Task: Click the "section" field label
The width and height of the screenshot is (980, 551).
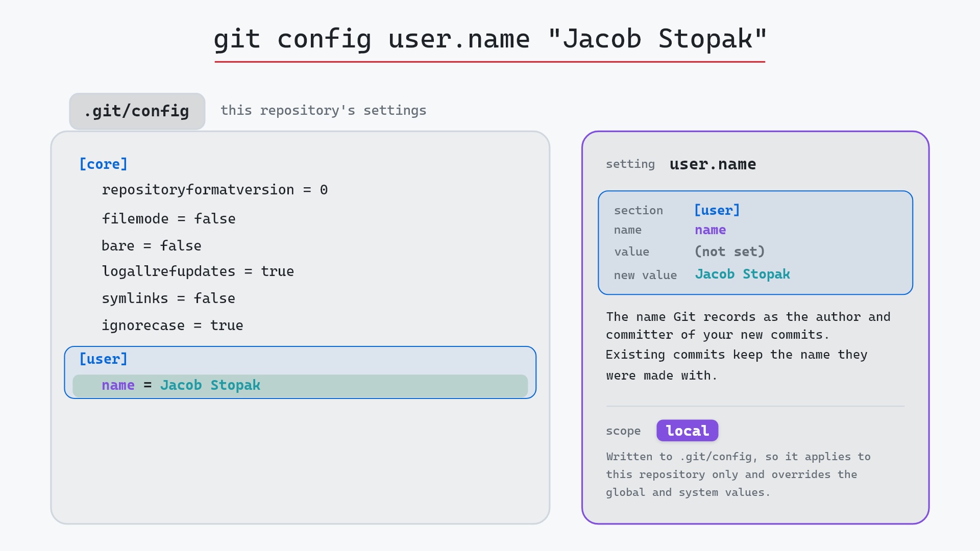Action: [x=639, y=211]
